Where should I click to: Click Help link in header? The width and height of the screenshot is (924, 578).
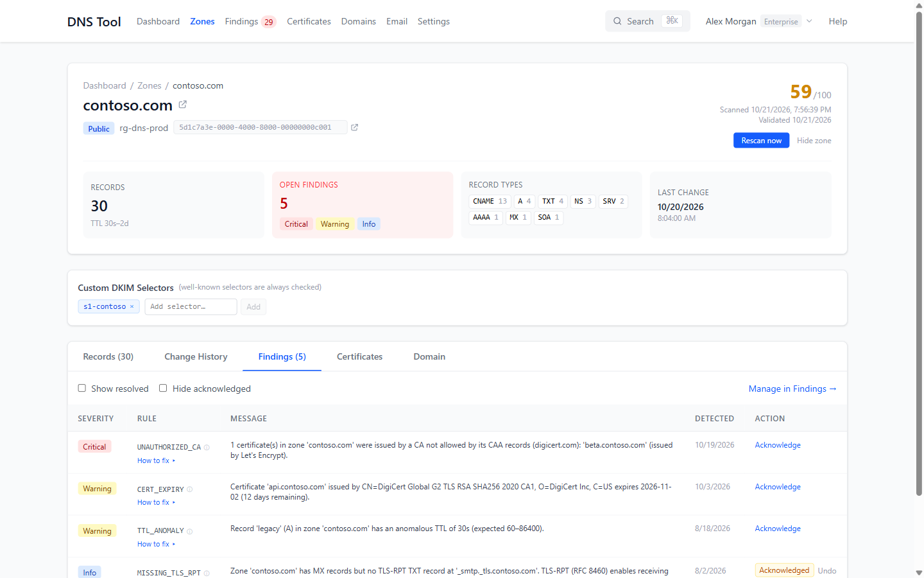(838, 21)
